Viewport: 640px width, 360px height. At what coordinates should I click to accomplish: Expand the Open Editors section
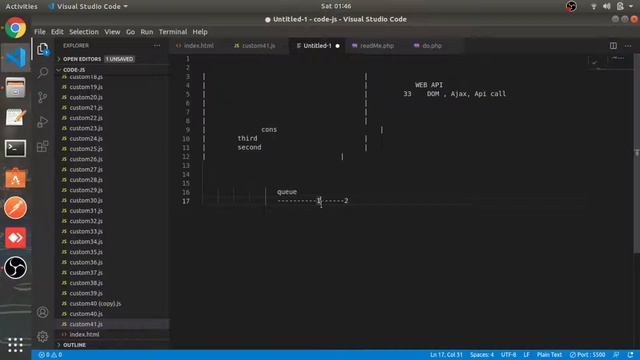tap(96, 59)
